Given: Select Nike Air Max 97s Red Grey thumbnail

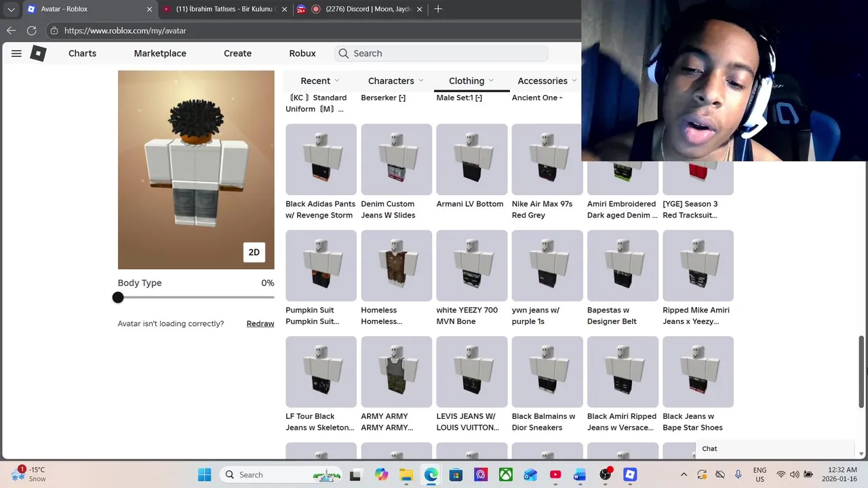Looking at the screenshot, I should pyautogui.click(x=547, y=159).
